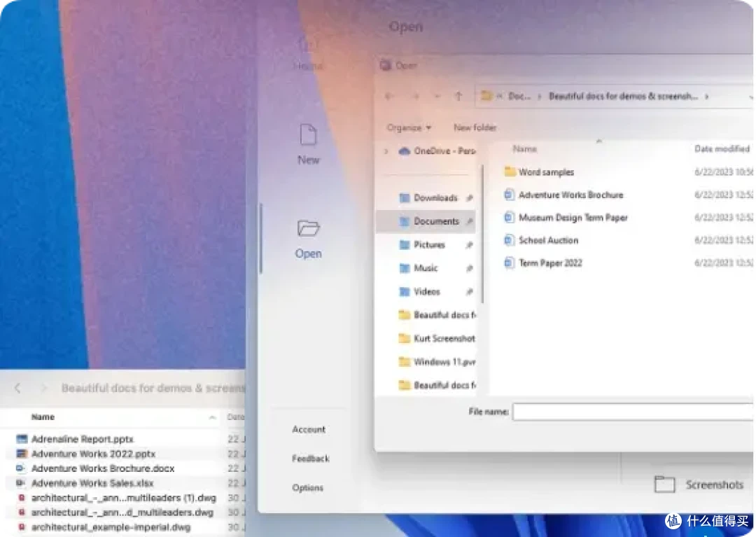
Task: Open the Word samples folder
Action: coord(547,172)
